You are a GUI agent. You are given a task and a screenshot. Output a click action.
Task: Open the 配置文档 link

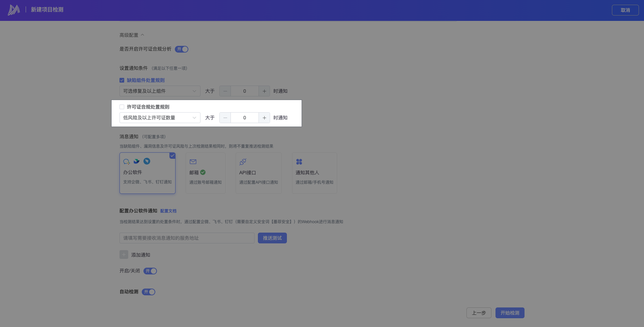(168, 211)
